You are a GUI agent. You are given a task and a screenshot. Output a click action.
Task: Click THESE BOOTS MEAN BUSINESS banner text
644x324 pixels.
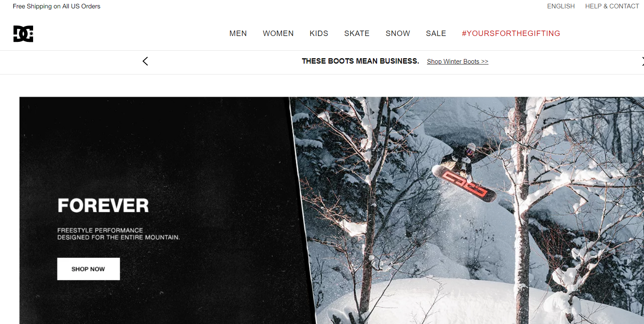360,61
